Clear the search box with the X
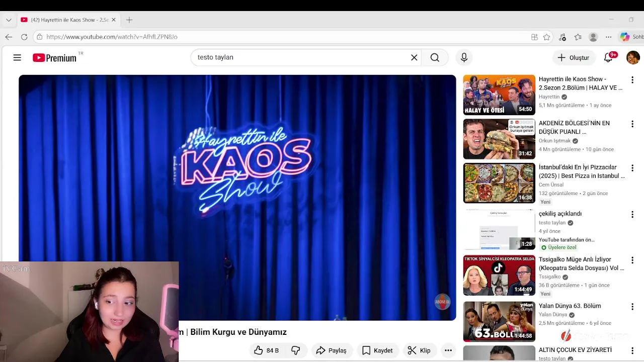This screenshot has height=362, width=644. pos(414,57)
